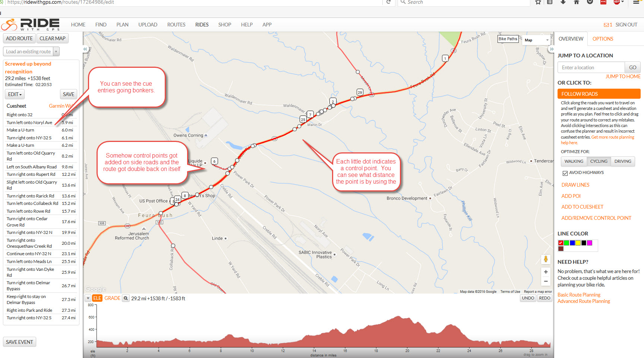Click the Enter a location field
The height and width of the screenshot is (358, 644).
[591, 67]
